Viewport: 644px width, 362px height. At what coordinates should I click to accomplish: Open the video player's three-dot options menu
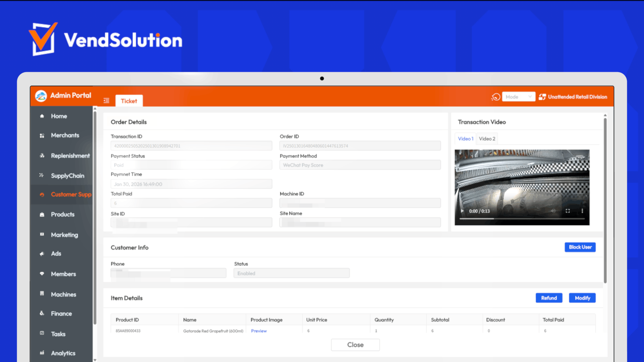[582, 211]
